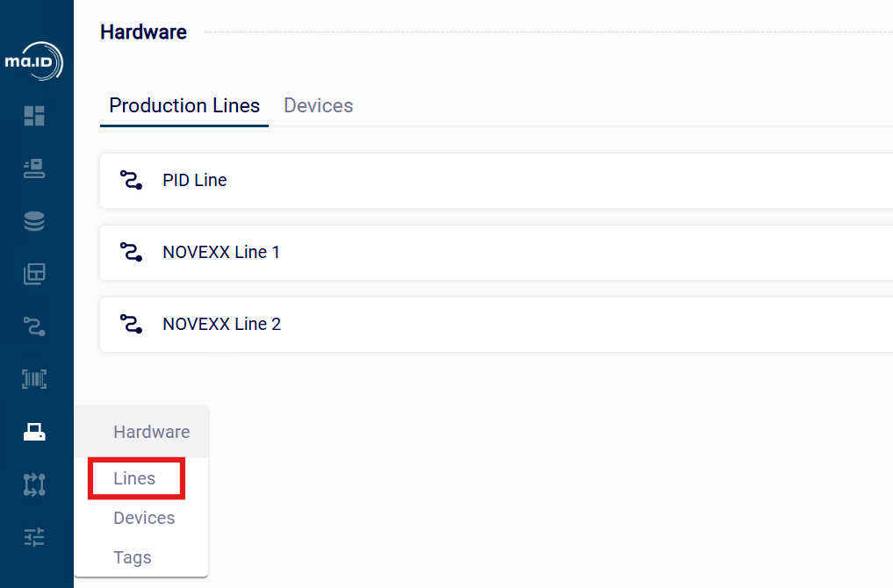The height and width of the screenshot is (588, 893).
Task: Open the route lines sidebar icon
Action: point(34,326)
